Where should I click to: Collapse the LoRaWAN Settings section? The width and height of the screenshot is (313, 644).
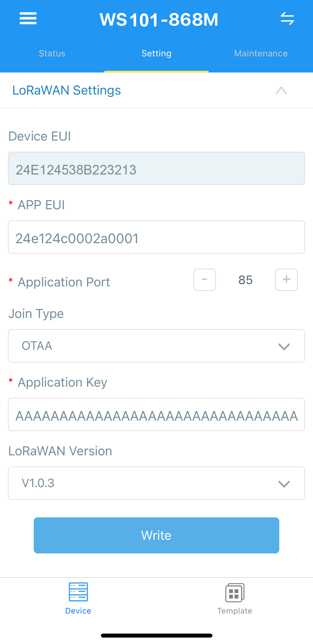(x=281, y=90)
